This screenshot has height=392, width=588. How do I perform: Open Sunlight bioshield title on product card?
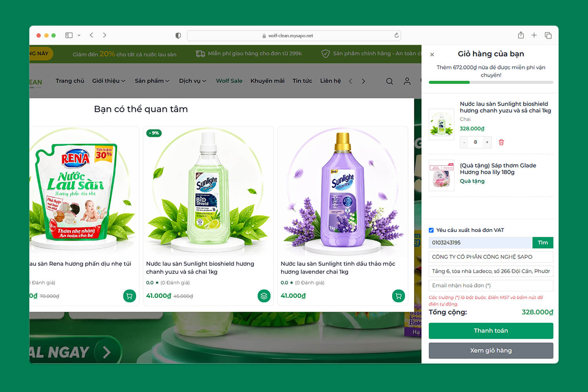pos(200,268)
